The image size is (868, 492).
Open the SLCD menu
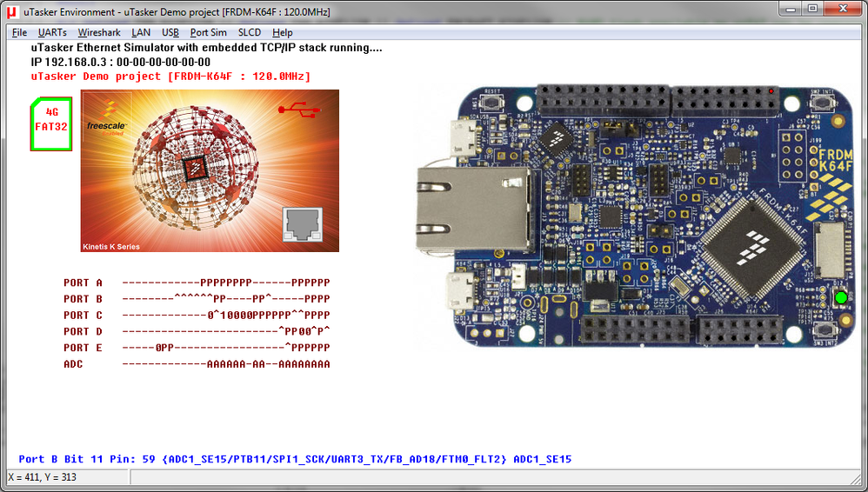tap(249, 32)
